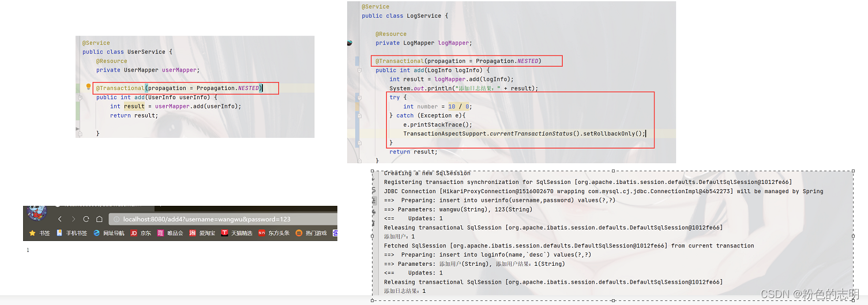Reload the page with the refresh icon
Image resolution: width=868 pixels, height=305 pixels.
86,219
